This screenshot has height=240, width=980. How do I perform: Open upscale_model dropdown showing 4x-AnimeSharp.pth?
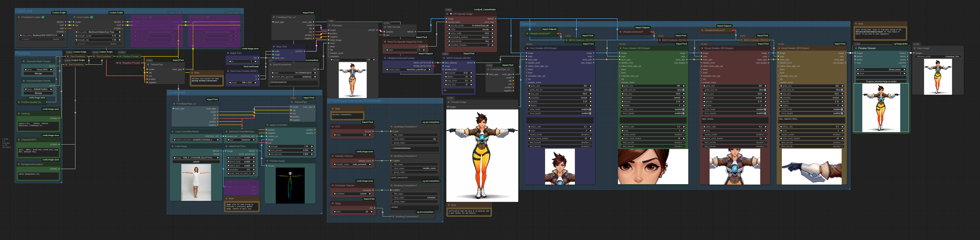(x=472, y=25)
